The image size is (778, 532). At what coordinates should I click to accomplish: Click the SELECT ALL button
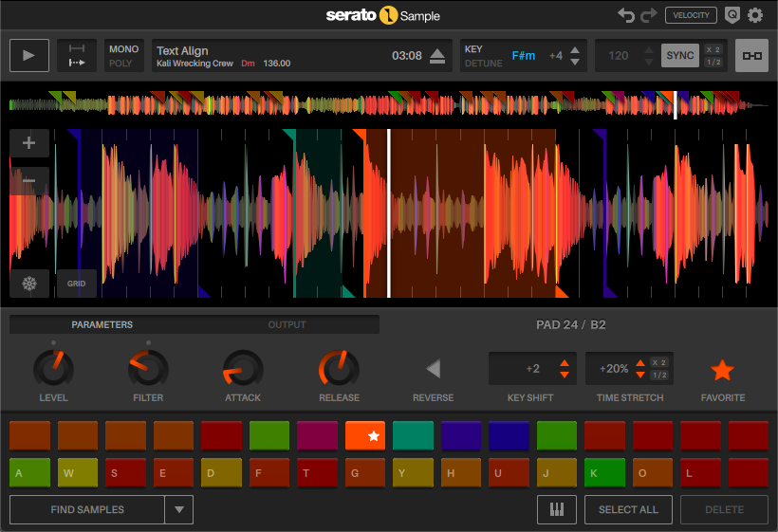tap(628, 510)
